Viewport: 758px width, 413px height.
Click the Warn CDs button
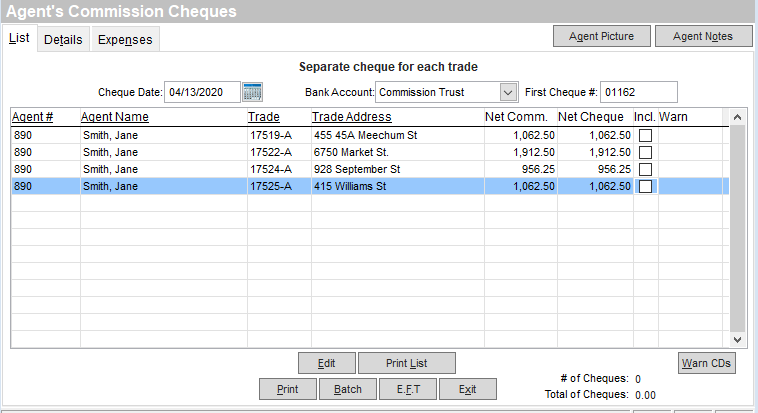tap(706, 362)
